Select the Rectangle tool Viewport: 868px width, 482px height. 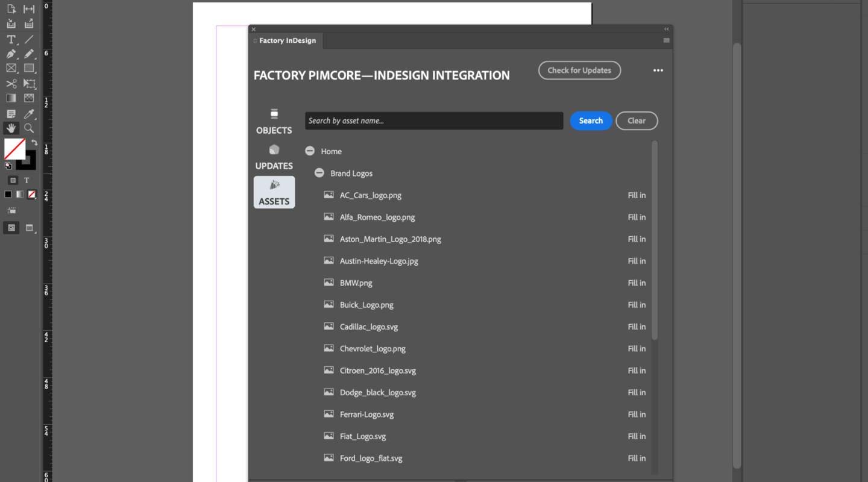[x=29, y=68]
